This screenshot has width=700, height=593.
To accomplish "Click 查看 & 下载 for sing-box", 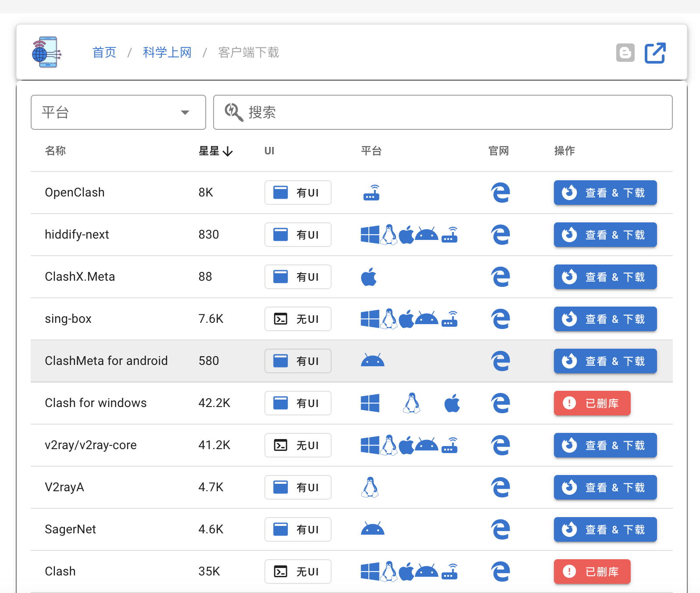I will pos(605,319).
